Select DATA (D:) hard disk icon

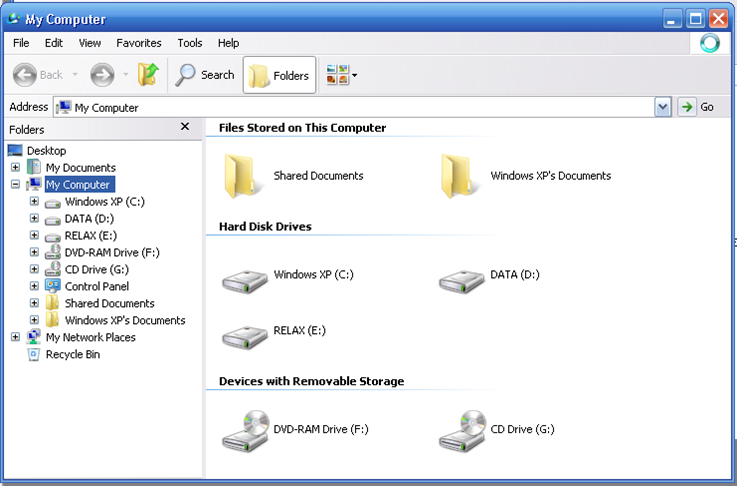(x=462, y=281)
